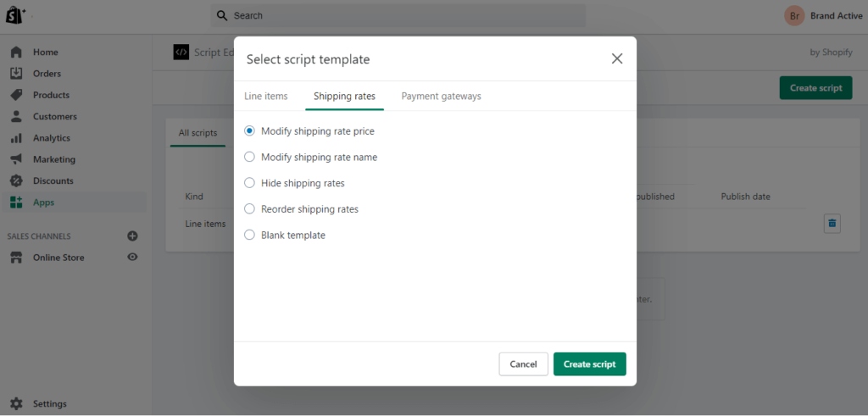Click the Products tag icon

[16, 95]
